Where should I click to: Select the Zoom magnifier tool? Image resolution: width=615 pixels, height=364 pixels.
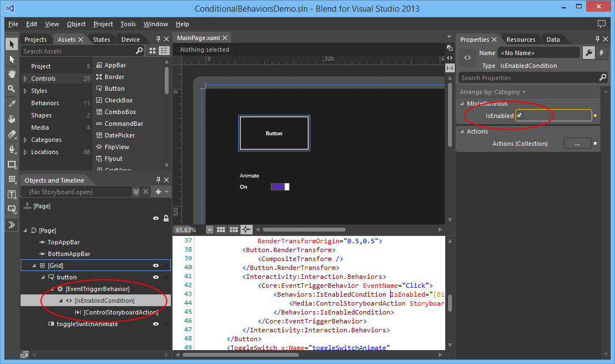click(12, 89)
